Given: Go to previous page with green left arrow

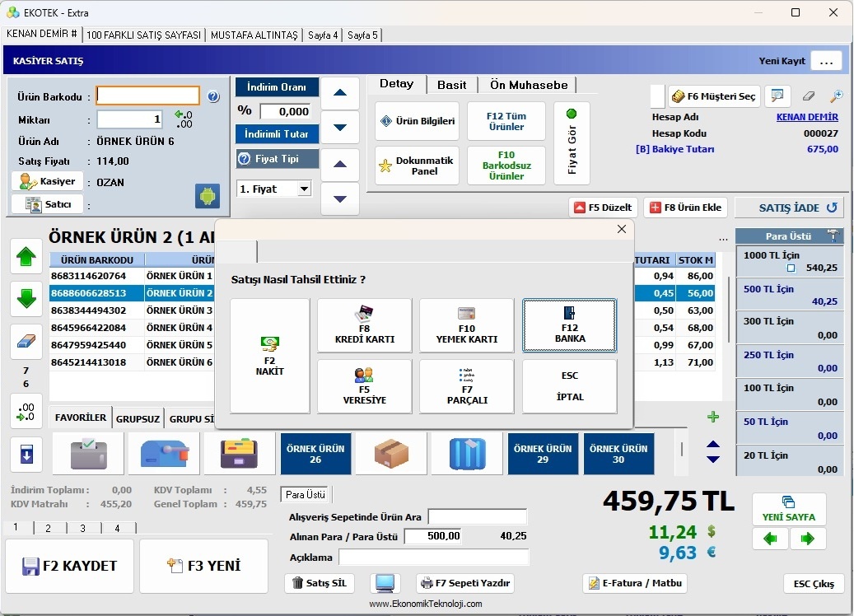Looking at the screenshot, I should (x=770, y=539).
